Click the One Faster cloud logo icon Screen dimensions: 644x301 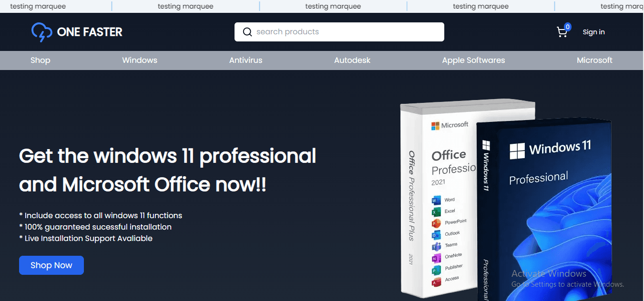tap(41, 32)
